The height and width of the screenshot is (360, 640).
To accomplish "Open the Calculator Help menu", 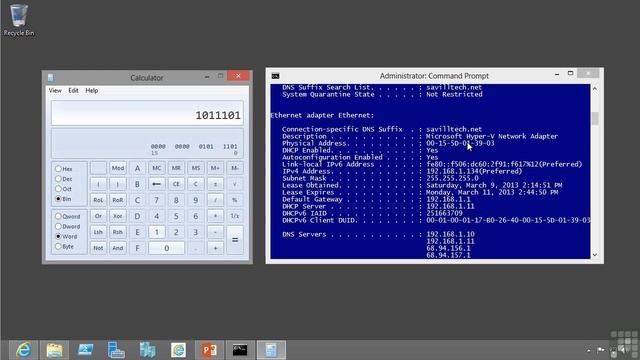I will [91, 91].
